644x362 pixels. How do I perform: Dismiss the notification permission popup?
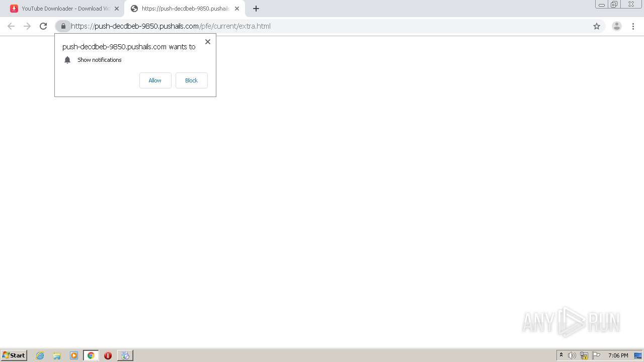point(208,42)
